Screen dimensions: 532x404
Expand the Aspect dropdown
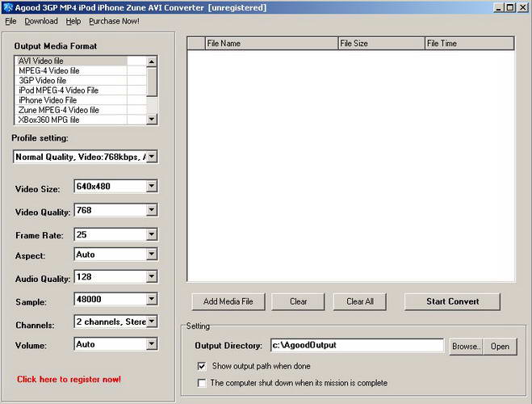152,254
